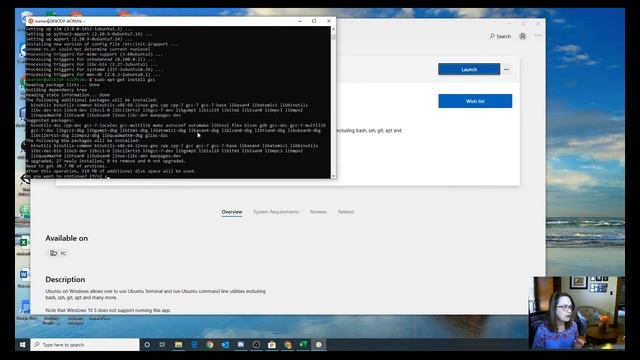Click the 'Available on' heading
This screenshot has width=640, height=360.
coord(67,238)
